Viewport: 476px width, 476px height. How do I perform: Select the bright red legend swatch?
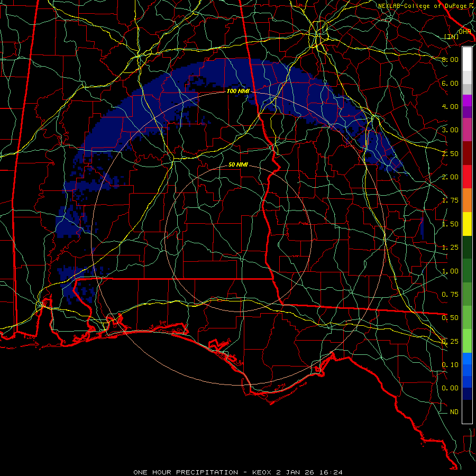pyautogui.click(x=467, y=177)
